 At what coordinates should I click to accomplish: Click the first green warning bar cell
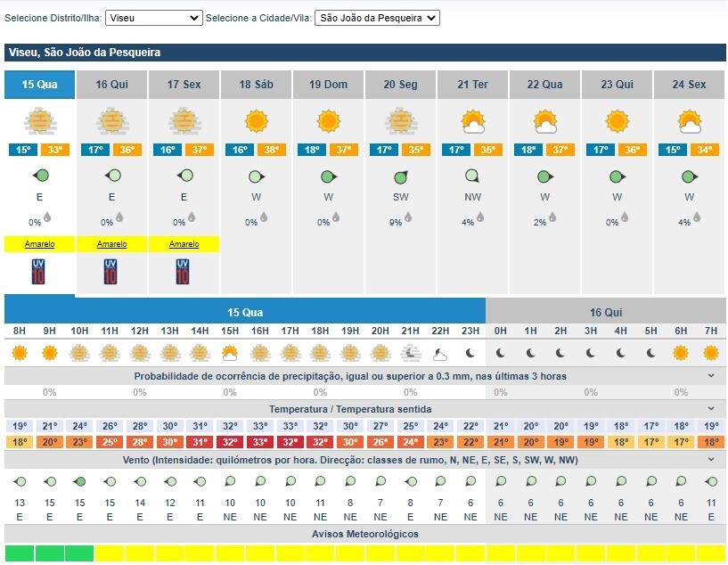tap(19, 553)
